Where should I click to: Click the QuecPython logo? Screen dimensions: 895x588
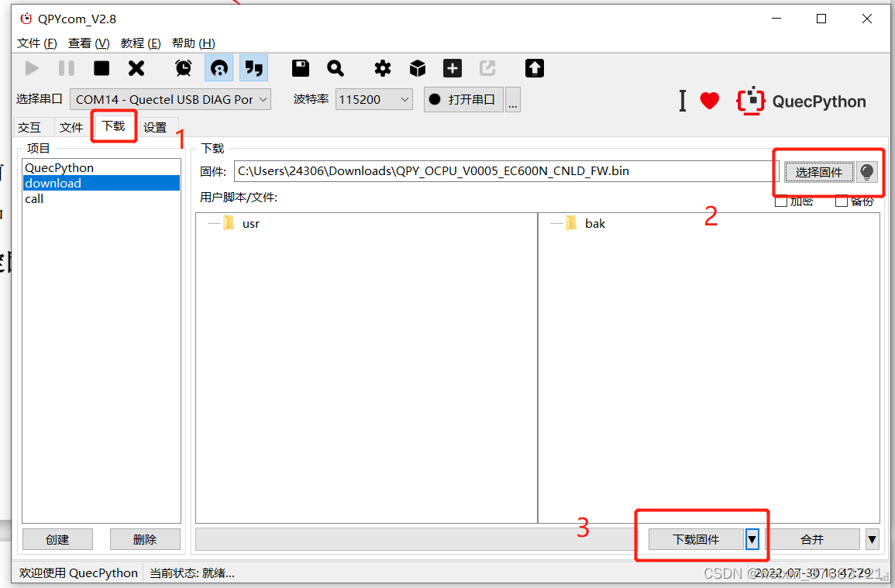click(x=801, y=101)
